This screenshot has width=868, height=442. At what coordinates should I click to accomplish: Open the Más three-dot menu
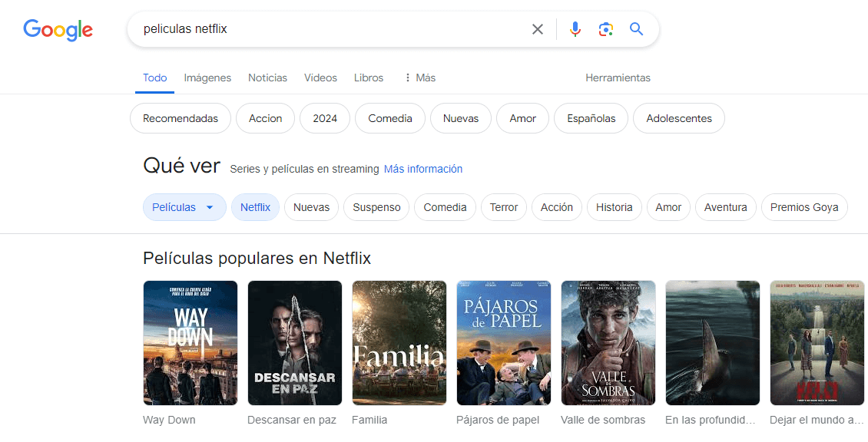click(419, 78)
